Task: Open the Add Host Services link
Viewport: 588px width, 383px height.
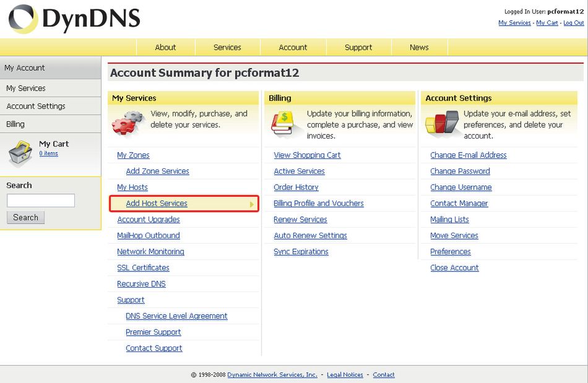Action: [157, 204]
